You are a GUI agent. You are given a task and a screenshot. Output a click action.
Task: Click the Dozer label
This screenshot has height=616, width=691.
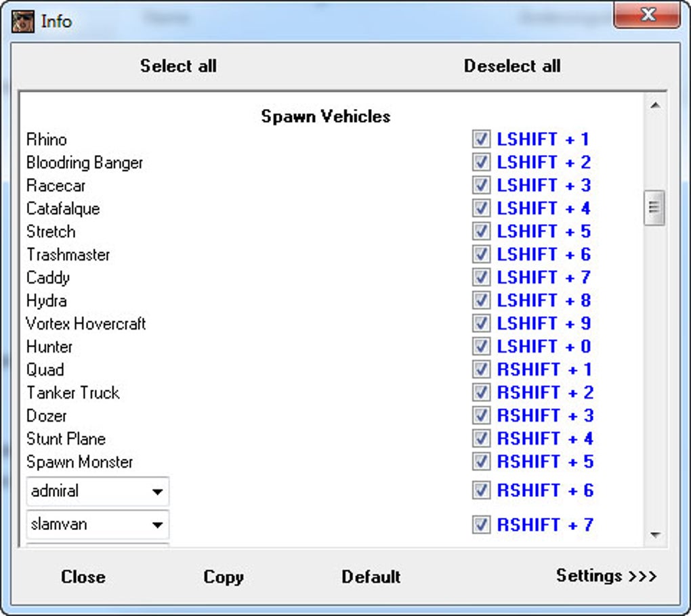(47, 416)
